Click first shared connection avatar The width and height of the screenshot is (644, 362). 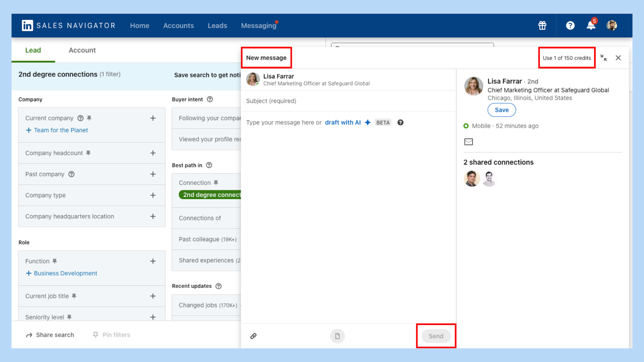pos(472,179)
